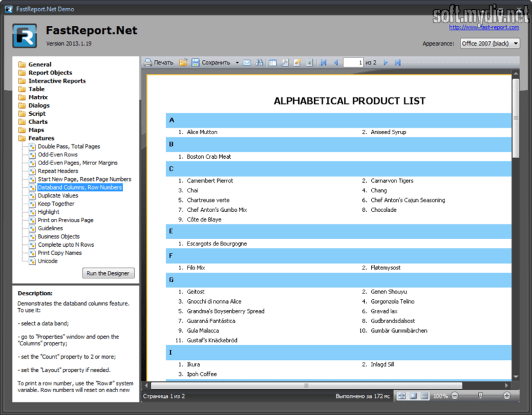Go to the first page
532x415 pixels.
(324, 63)
